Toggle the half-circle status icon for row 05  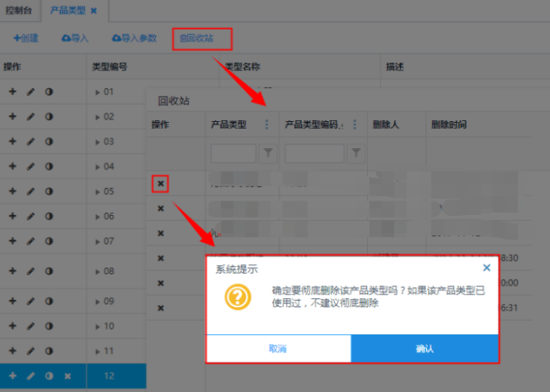[x=49, y=191]
